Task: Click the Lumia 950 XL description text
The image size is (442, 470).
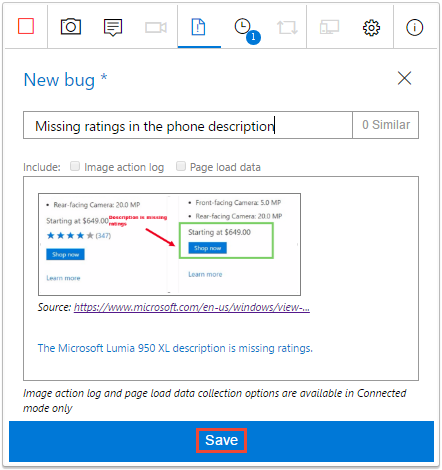Action: click(x=175, y=348)
